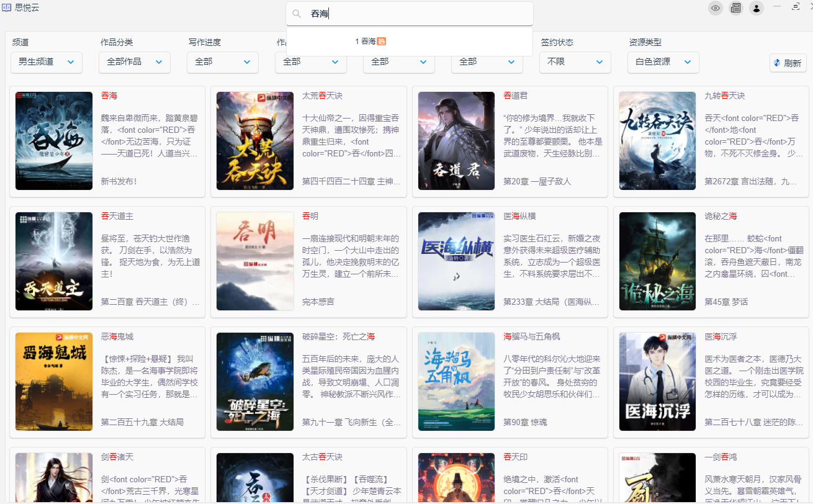Click the magnifier icon in the search box
This screenshot has height=504, width=813.
coord(297,14)
